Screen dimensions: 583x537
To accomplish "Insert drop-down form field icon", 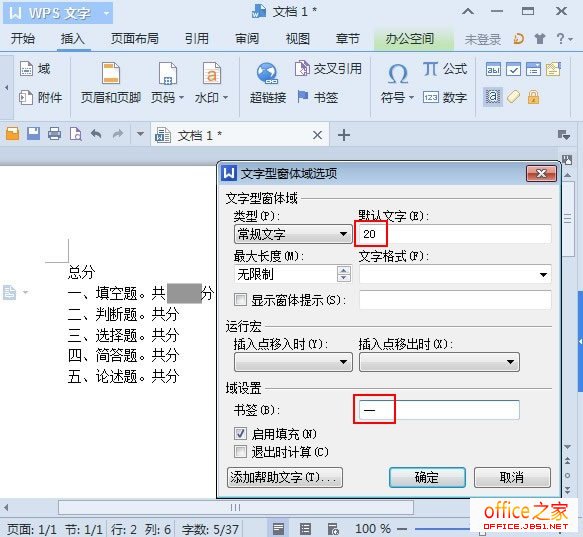I will pyautogui.click(x=533, y=69).
